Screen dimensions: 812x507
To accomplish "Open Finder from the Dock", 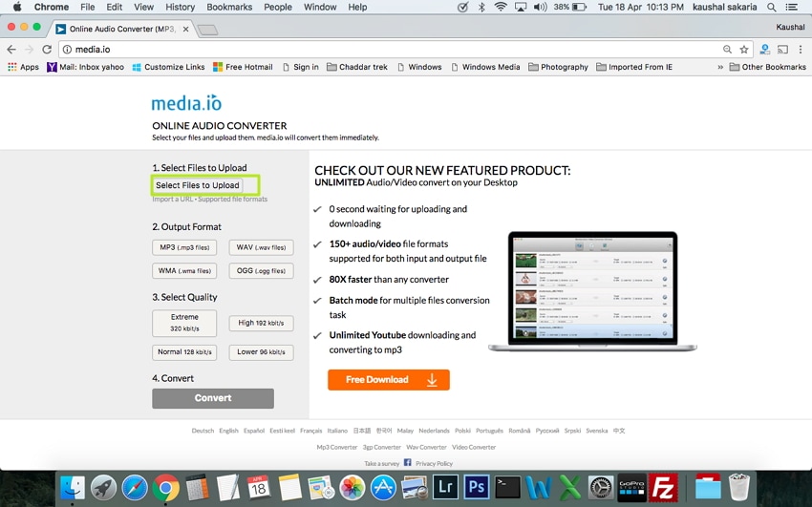I will pos(73,488).
